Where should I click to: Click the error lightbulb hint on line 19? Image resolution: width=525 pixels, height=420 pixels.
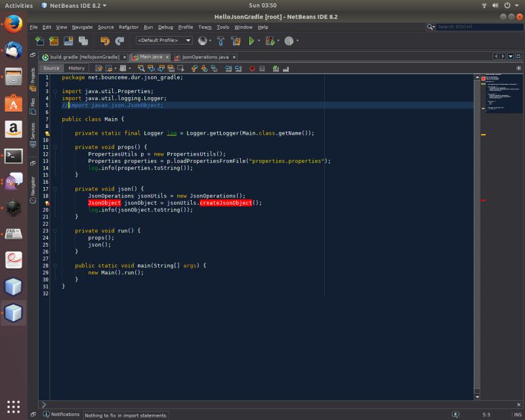47,203
